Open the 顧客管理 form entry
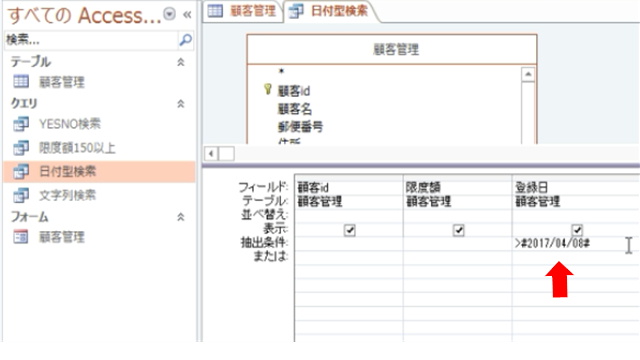Image resolution: width=640 pixels, height=360 pixels. 62,237
